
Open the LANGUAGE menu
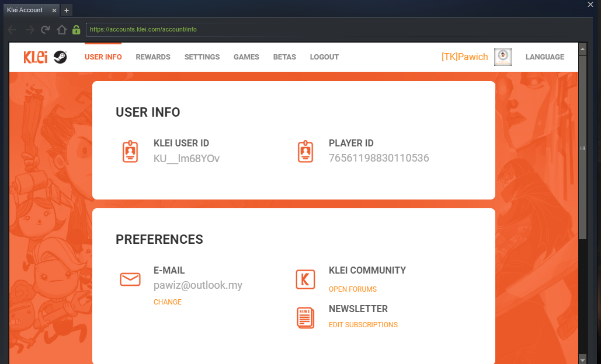click(545, 57)
